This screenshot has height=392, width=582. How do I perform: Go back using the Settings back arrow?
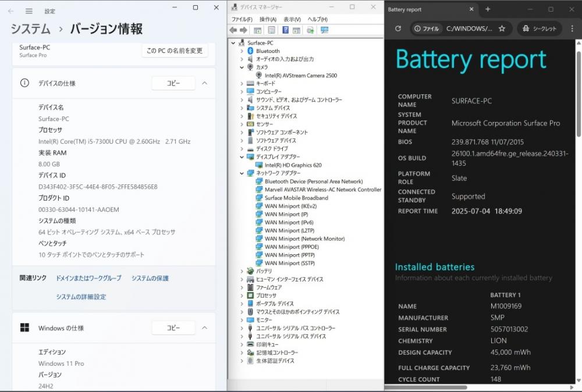pyautogui.click(x=10, y=11)
